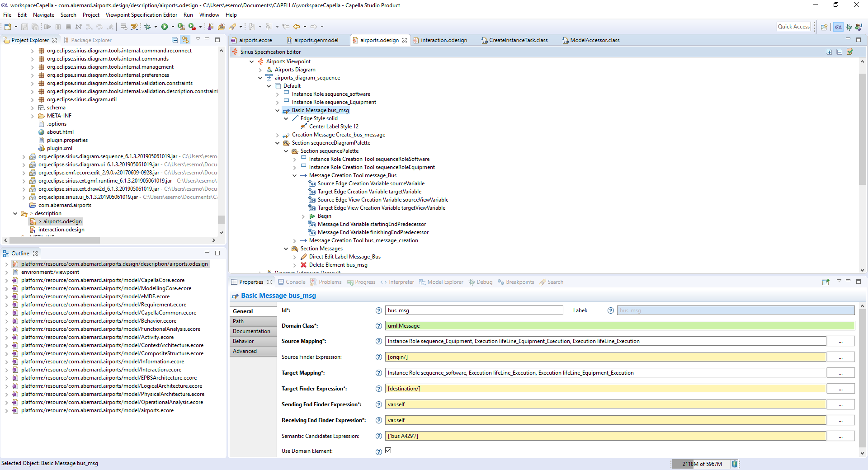This screenshot has width=868, height=470.
Task: Switch to the interaction.odesign editor tab
Action: (444, 40)
